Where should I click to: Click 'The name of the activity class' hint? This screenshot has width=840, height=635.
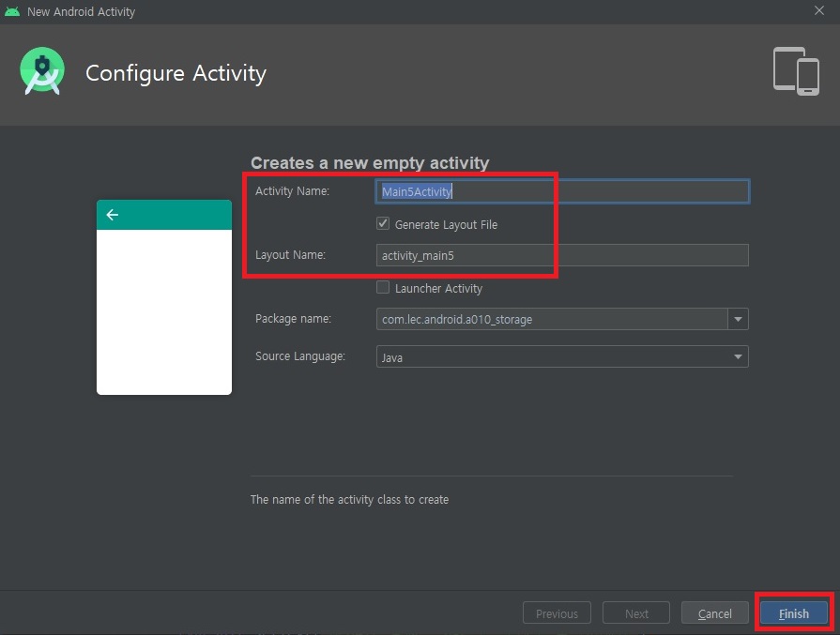349,500
